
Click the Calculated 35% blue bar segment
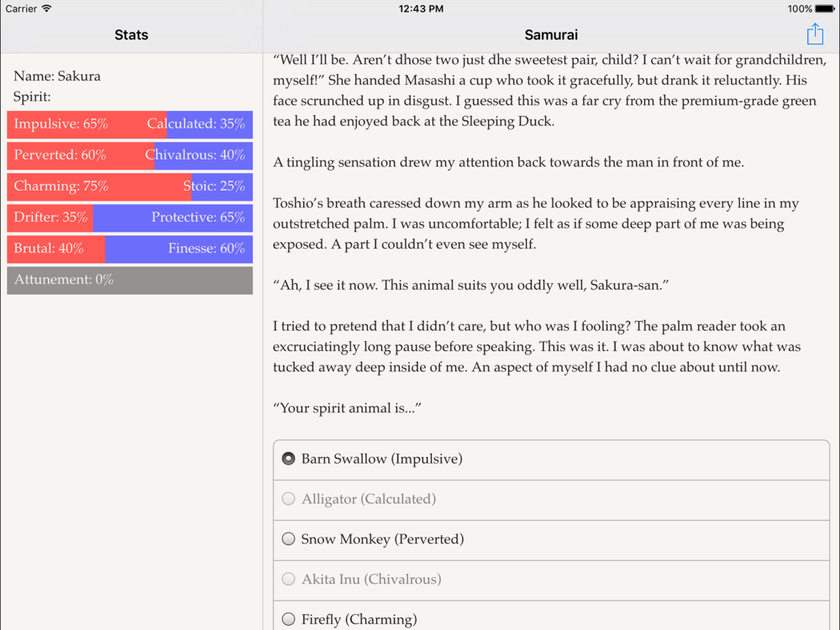[x=210, y=124]
